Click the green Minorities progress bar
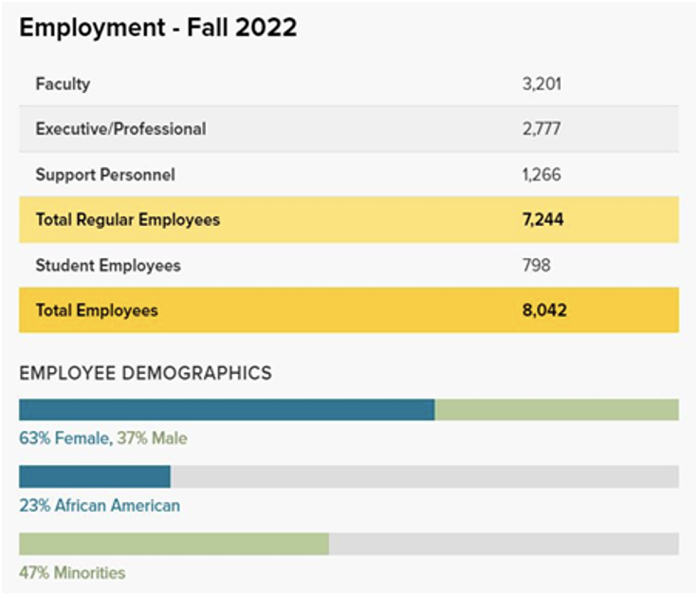 click(x=174, y=544)
